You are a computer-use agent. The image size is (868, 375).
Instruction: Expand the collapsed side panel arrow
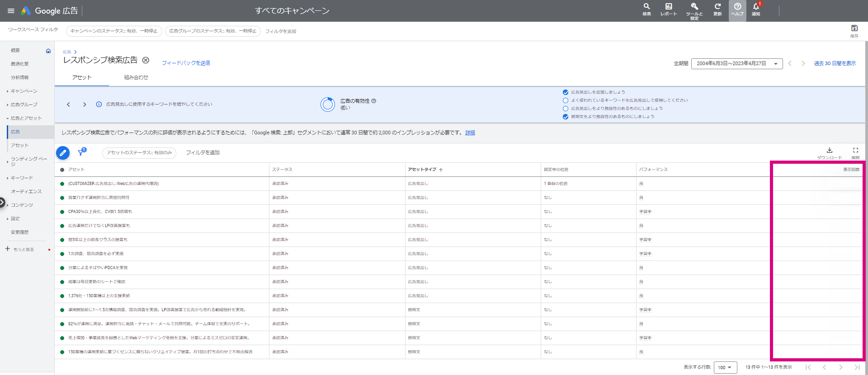(2, 203)
